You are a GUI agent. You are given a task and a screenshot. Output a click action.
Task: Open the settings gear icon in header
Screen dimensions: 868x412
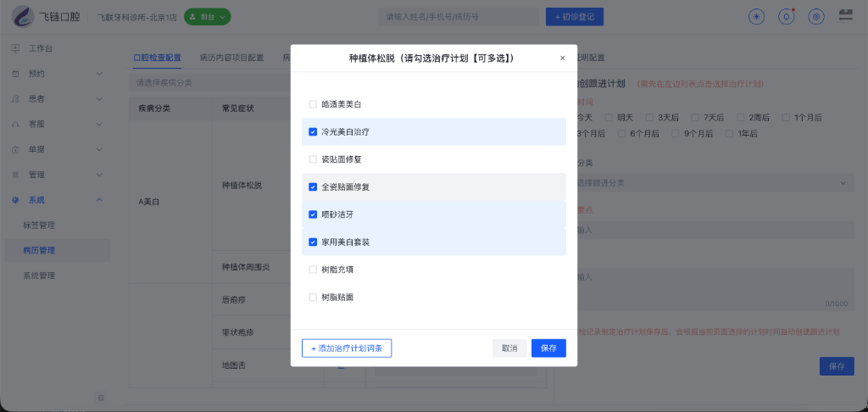pyautogui.click(x=815, y=17)
